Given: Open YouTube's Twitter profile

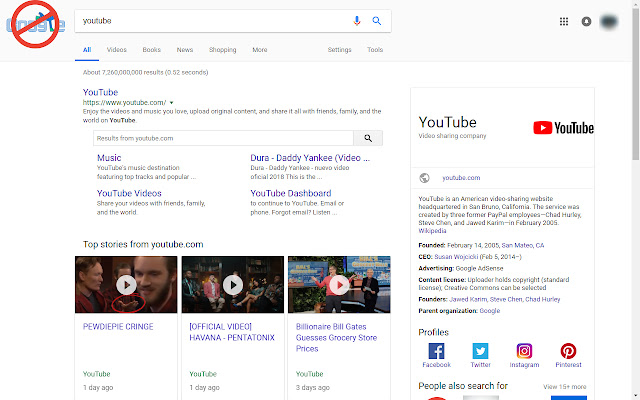Looking at the screenshot, I should [x=480, y=351].
